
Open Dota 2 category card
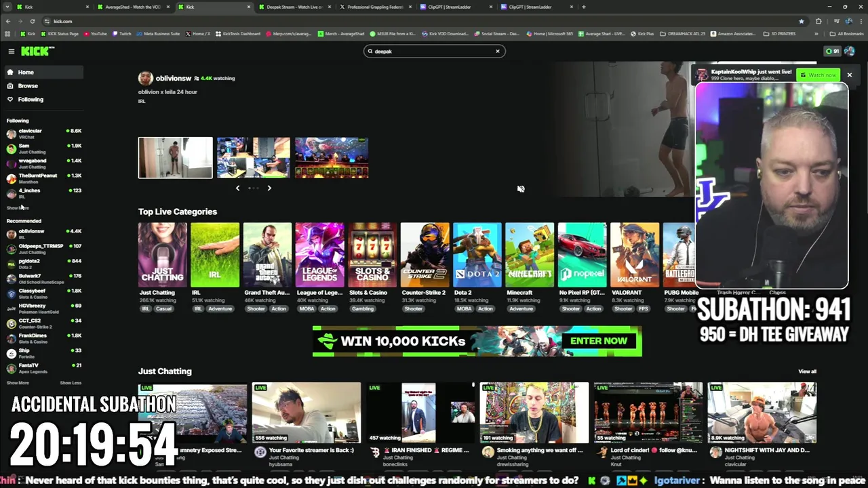click(477, 255)
